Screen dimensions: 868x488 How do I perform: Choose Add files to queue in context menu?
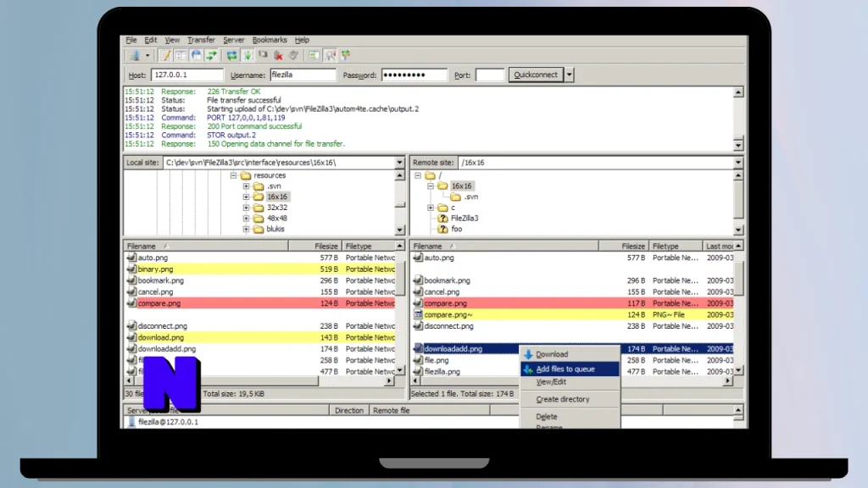click(x=570, y=369)
